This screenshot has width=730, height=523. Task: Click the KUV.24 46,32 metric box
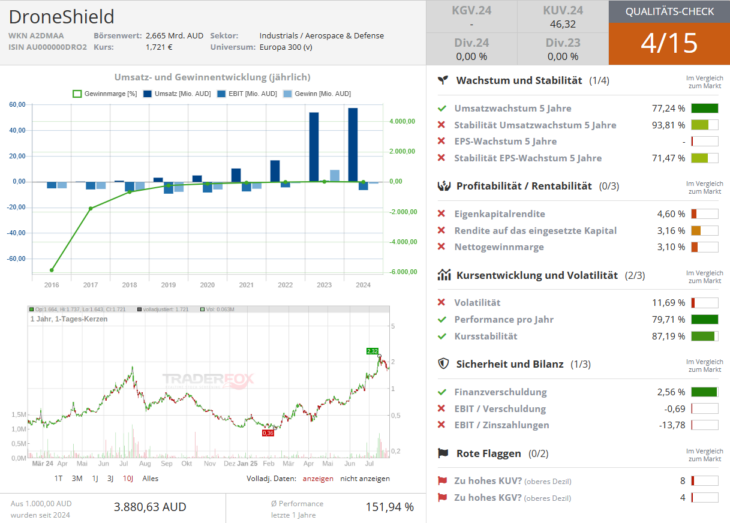[x=563, y=17]
